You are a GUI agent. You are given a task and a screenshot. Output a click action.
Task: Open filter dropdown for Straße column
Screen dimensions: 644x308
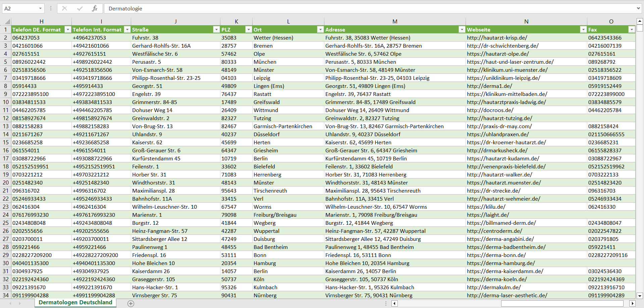pyautogui.click(x=216, y=30)
